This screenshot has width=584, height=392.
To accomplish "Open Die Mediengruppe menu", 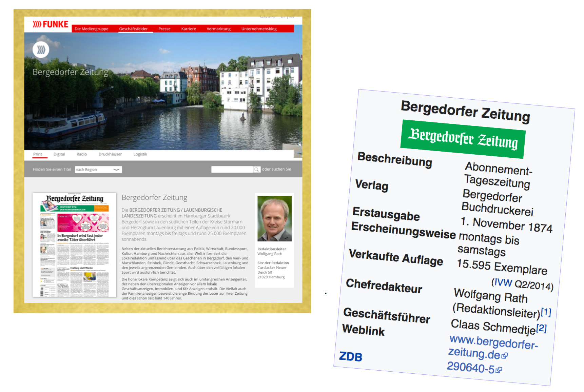I will click(x=92, y=29).
